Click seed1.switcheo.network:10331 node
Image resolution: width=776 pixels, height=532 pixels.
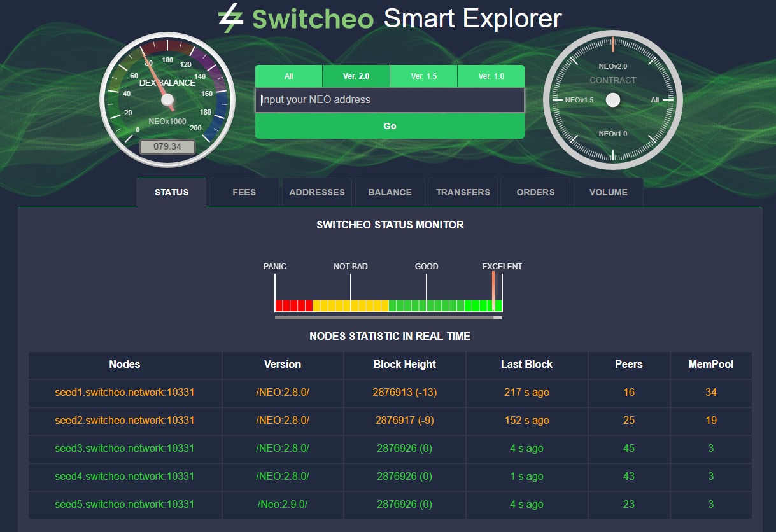pos(125,393)
